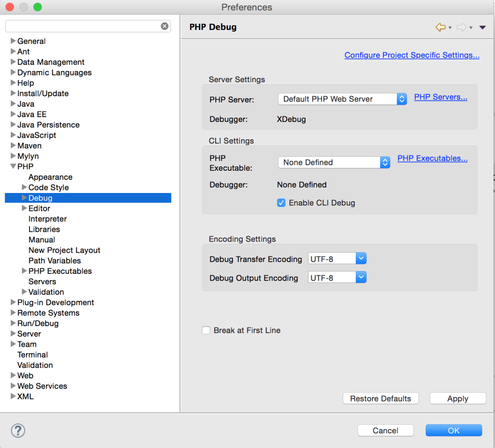The width and height of the screenshot is (495, 448).
Task: Open Debug Output Encoding combo box
Action: coord(337,278)
